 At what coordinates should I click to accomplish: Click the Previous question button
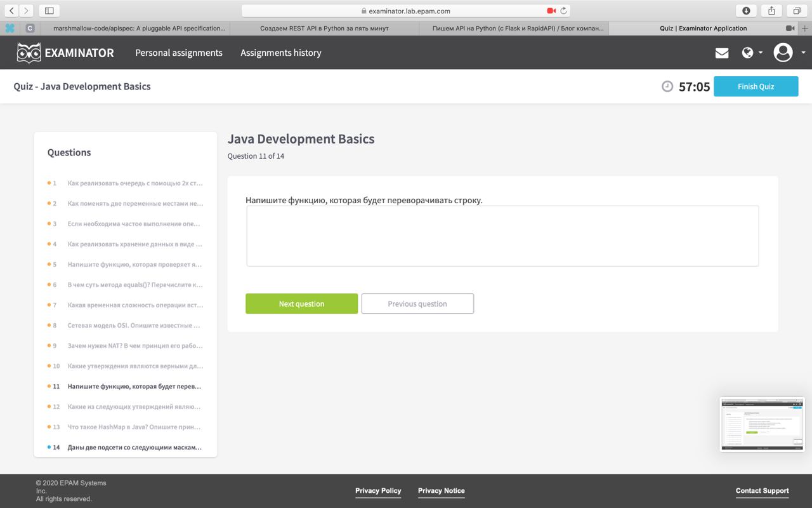coord(417,304)
